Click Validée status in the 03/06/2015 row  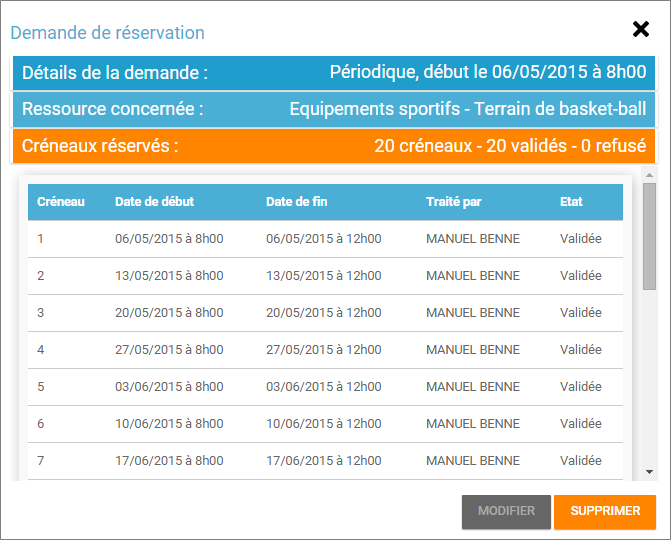(x=580, y=387)
